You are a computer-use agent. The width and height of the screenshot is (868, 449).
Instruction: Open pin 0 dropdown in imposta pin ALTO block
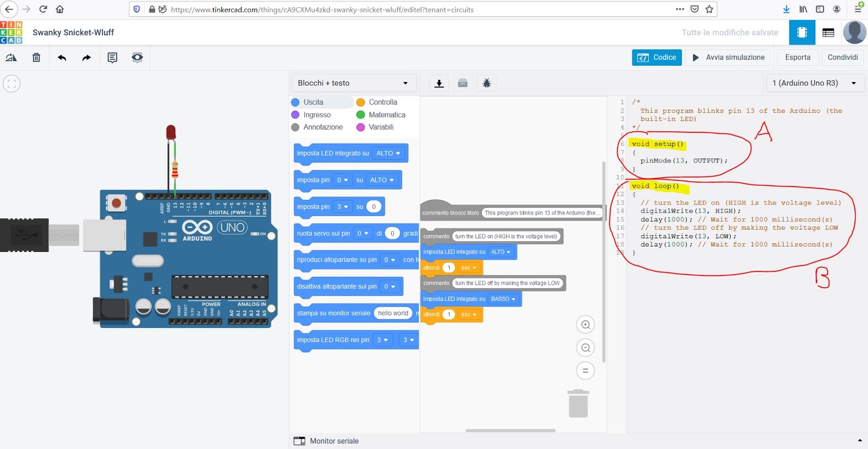[x=343, y=180]
